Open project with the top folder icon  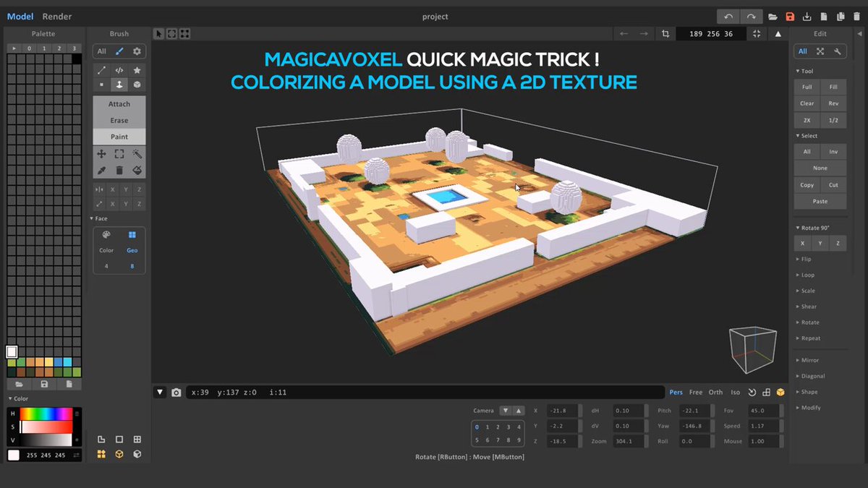click(x=773, y=17)
